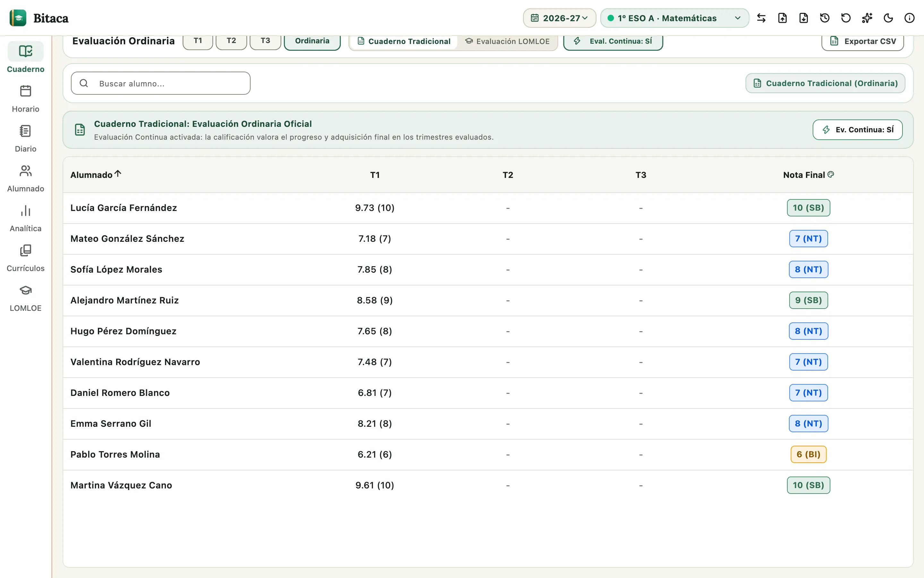This screenshot has width=924, height=578.
Task: Click the T1 grade 8.21 (8) for Emma
Action: pos(374,424)
